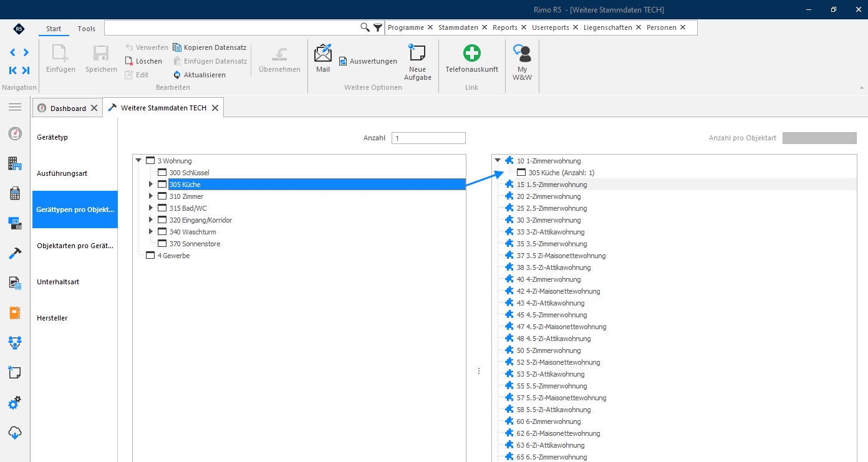Close the Weitere Stammdaten TECH tab
This screenshot has width=868, height=462.
click(x=215, y=108)
